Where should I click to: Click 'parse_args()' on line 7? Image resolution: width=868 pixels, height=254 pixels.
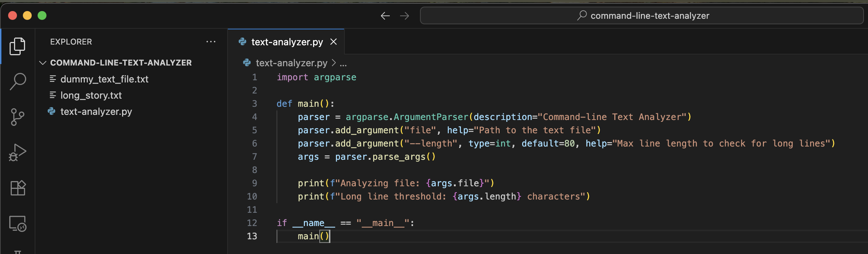[404, 157]
